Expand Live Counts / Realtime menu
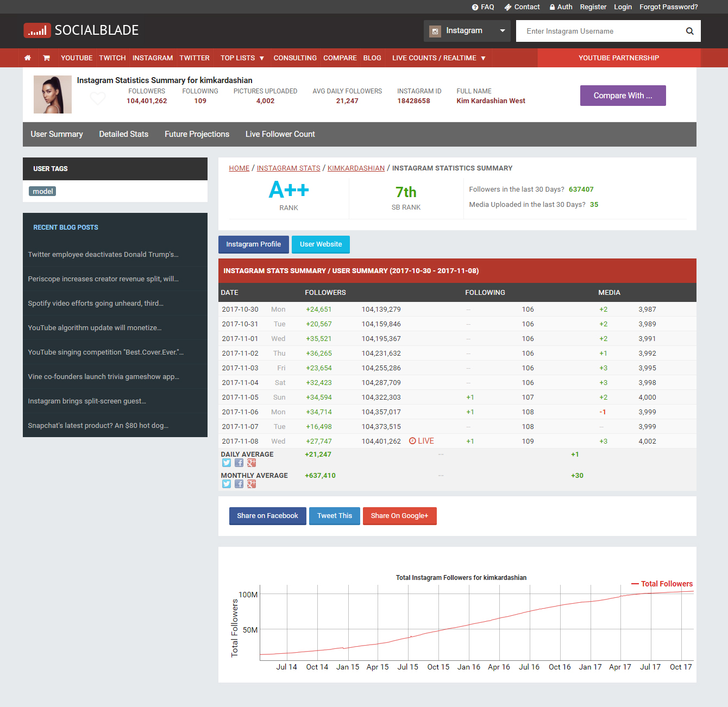The image size is (728, 707). coord(439,58)
